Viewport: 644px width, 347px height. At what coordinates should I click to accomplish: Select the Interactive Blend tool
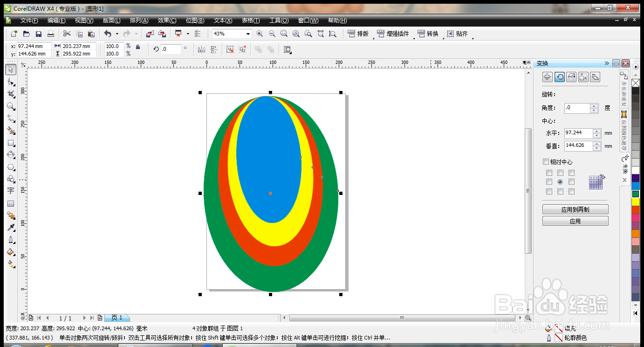(11, 215)
